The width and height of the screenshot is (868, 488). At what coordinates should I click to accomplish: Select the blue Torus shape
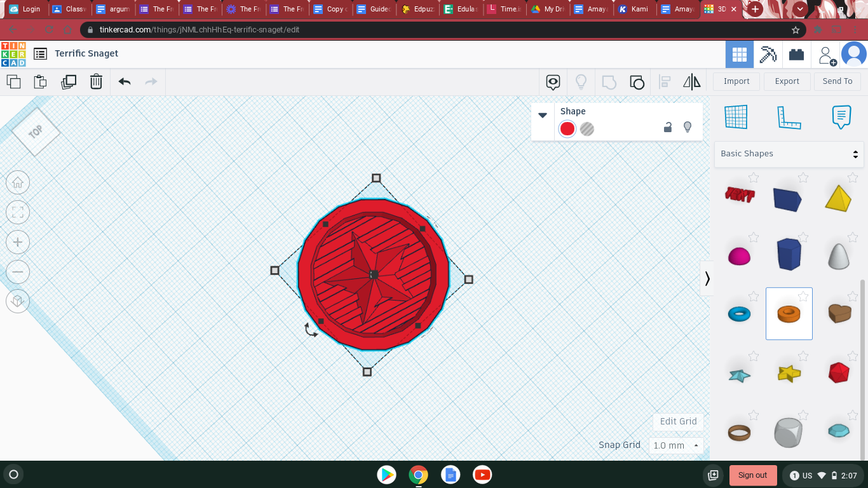pos(739,314)
